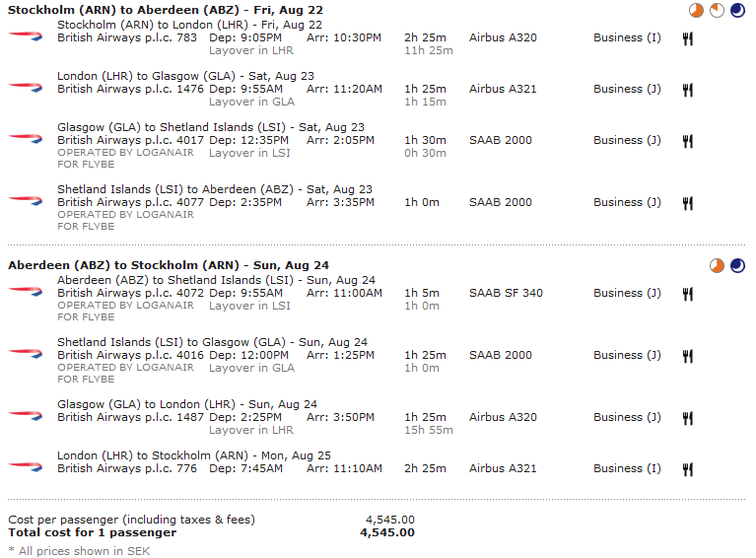Click the meal icon for flight BA 776
This screenshot has width=756, height=558.
point(688,469)
